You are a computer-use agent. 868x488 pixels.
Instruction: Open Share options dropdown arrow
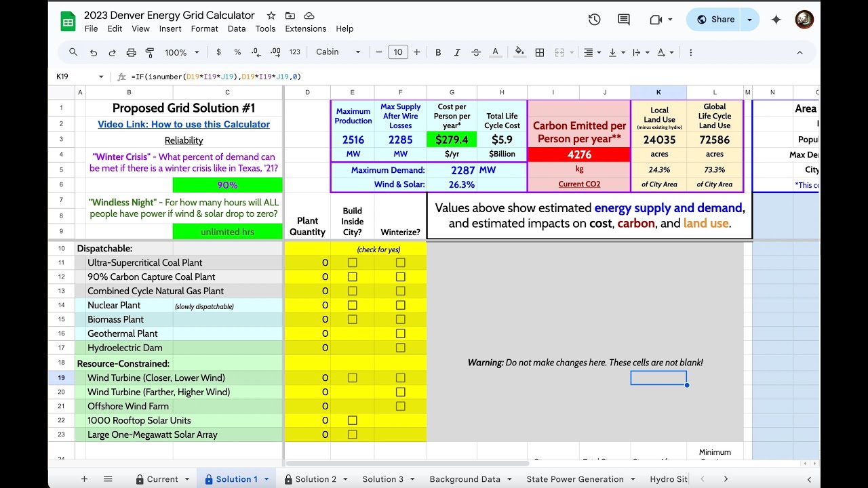point(749,20)
